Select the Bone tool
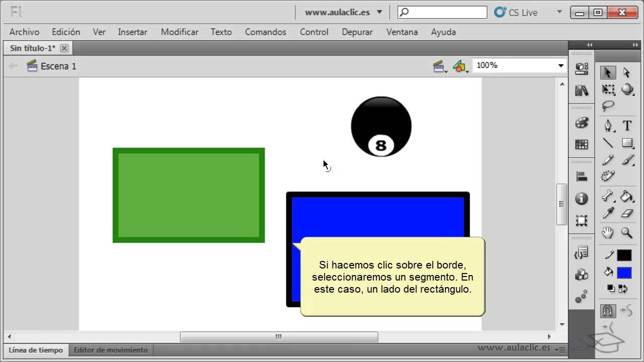This screenshot has width=644, height=362. (608, 196)
